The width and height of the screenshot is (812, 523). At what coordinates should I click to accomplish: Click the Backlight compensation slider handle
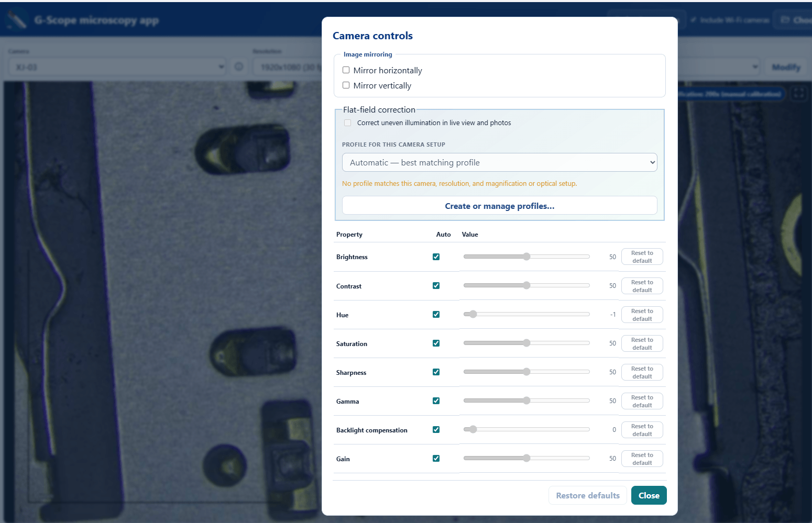(x=473, y=429)
